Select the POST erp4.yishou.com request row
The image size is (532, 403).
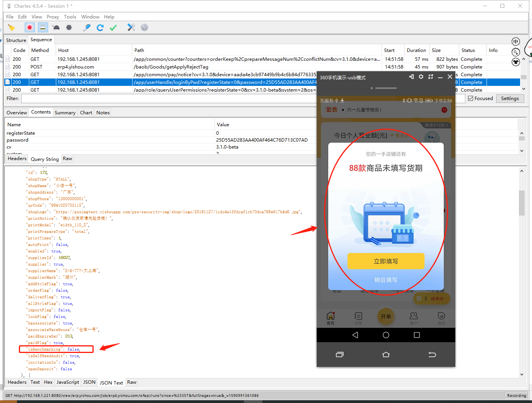pos(262,67)
